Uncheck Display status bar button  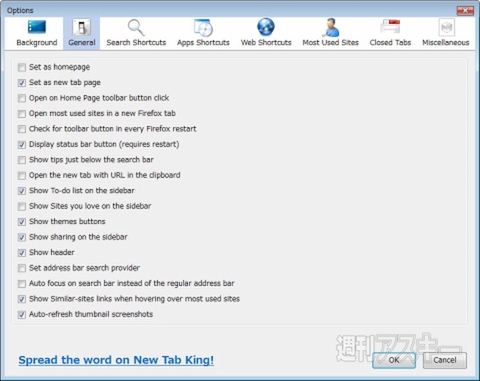click(22, 144)
